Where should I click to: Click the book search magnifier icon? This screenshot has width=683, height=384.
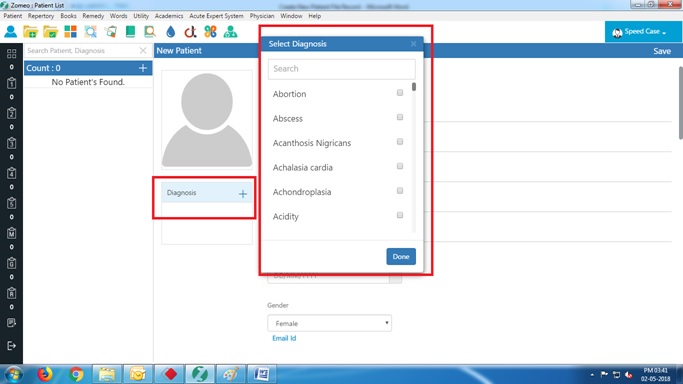[150, 32]
